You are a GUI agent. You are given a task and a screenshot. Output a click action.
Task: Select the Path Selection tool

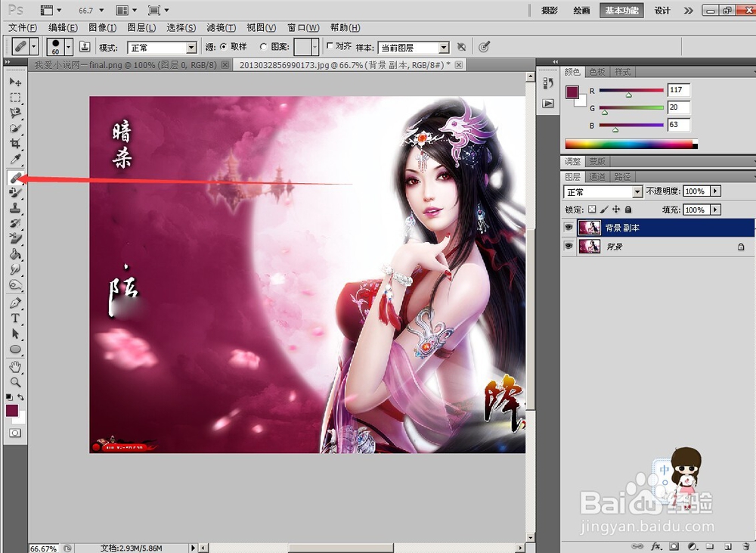[x=15, y=334]
